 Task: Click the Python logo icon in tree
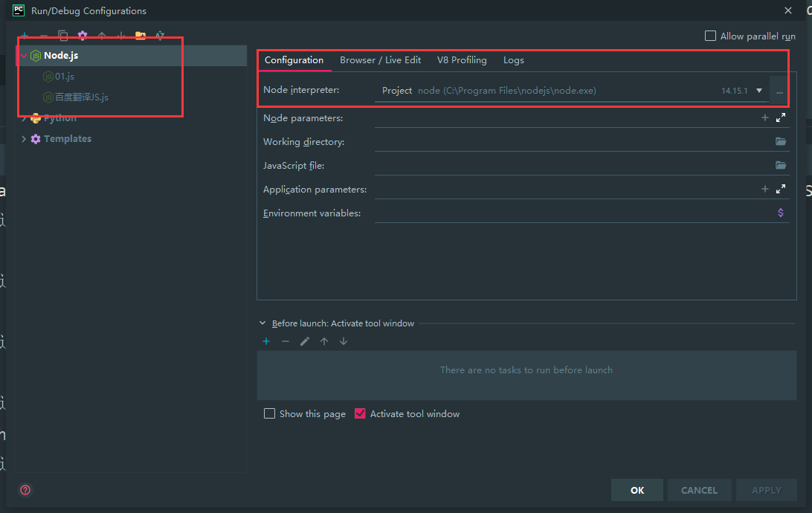coord(36,118)
